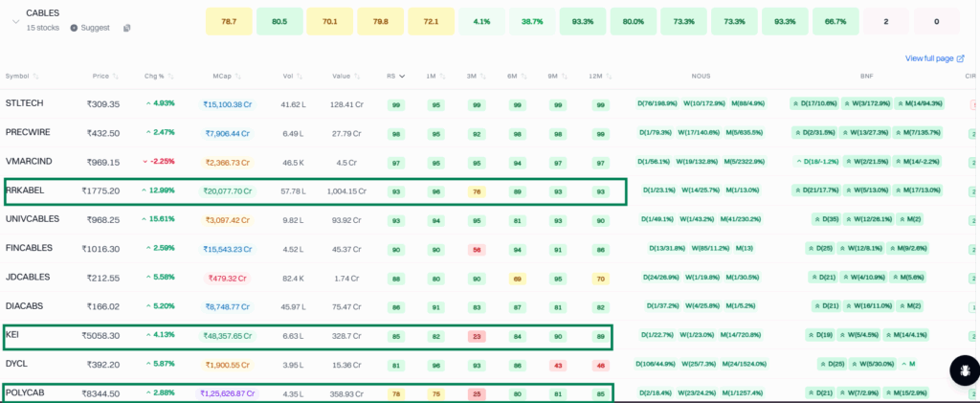Sort by Vol column arrows
980x403 pixels.
tap(300, 77)
